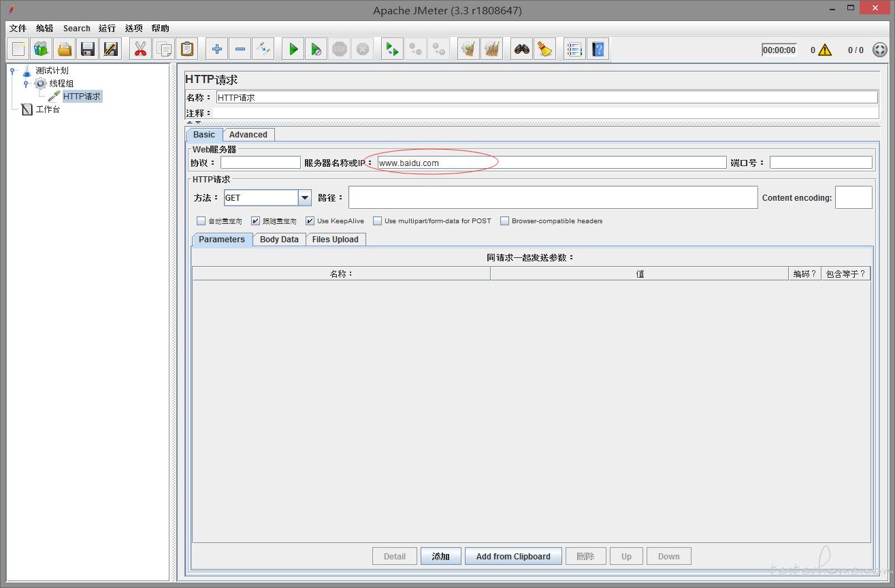This screenshot has width=895, height=588.
Task: Click the Toggle enable/disable icon
Action: (263, 49)
